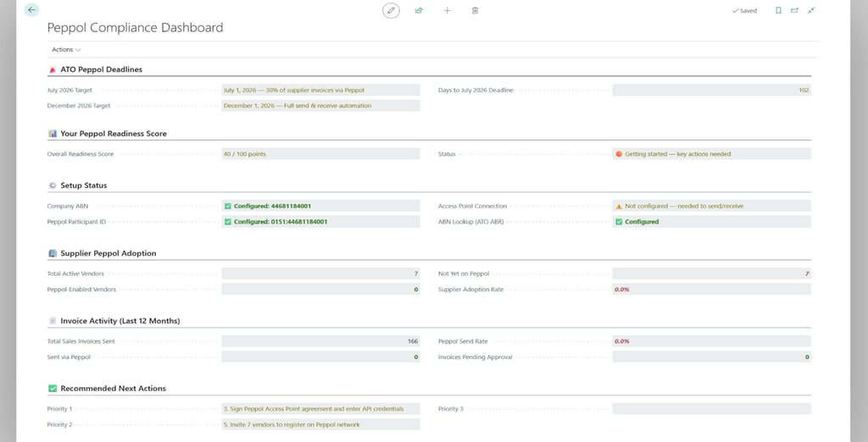Click the Total Sales Invoices Sent value
Image resolution: width=868 pixels, height=442 pixels.
pyautogui.click(x=320, y=341)
